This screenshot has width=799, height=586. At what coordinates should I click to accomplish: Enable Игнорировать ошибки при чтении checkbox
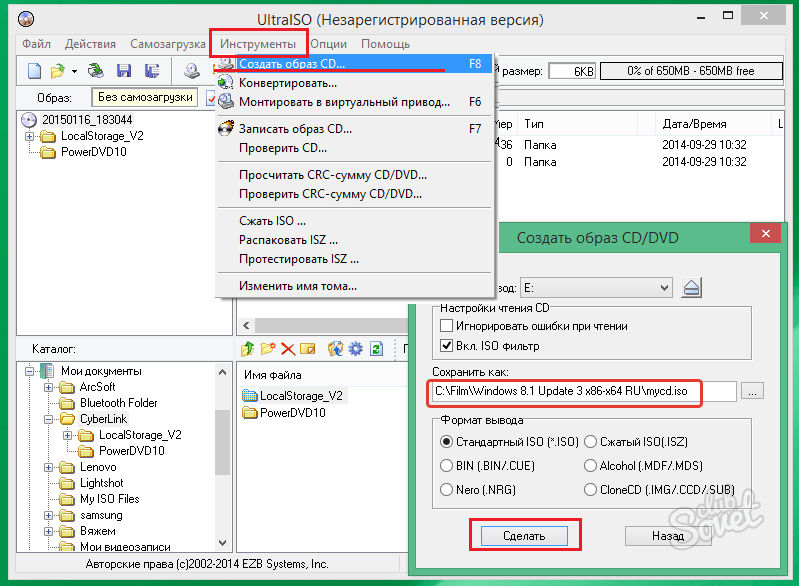coord(446,326)
